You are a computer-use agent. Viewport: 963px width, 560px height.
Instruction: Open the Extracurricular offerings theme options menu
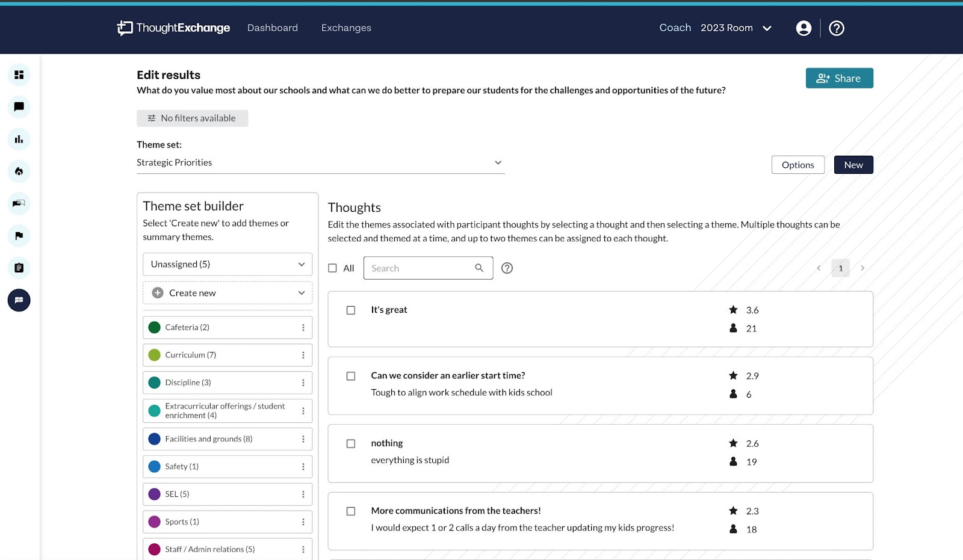(x=303, y=411)
